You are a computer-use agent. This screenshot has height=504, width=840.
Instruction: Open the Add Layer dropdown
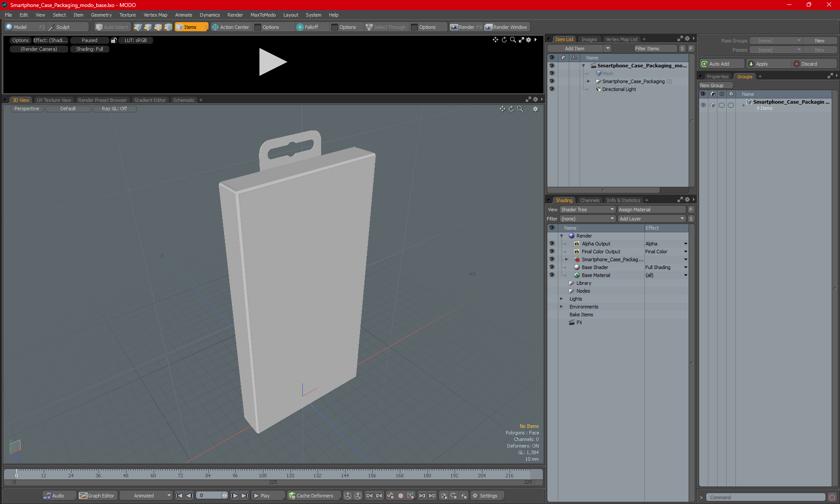click(x=651, y=219)
